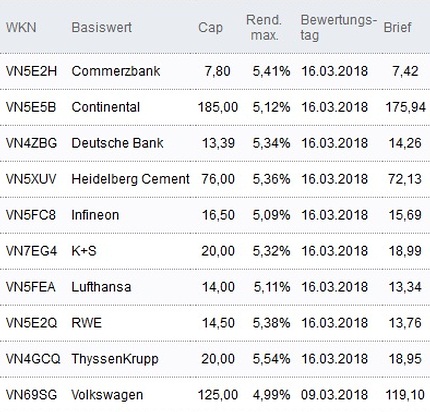Viewport: 430px width, 412px height.
Task: Sort by Rend. max. column header
Action: pos(264,27)
